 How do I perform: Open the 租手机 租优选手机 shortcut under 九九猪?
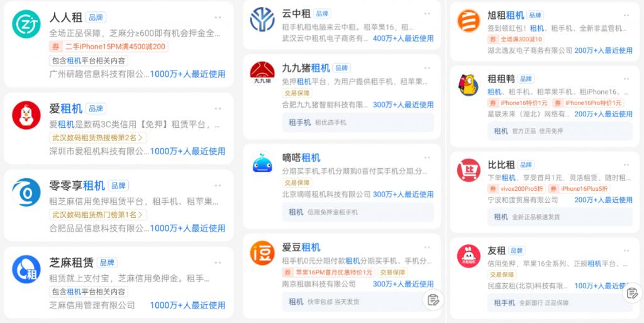click(x=358, y=122)
